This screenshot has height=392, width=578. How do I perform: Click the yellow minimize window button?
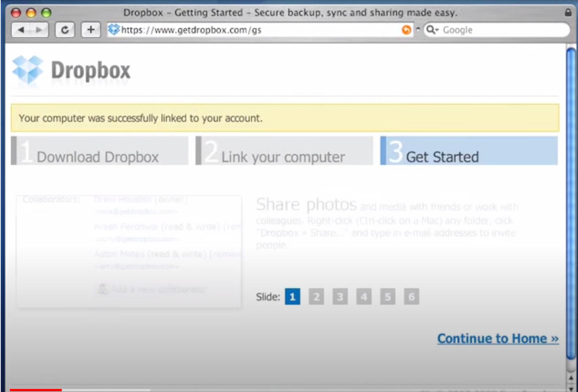click(31, 13)
